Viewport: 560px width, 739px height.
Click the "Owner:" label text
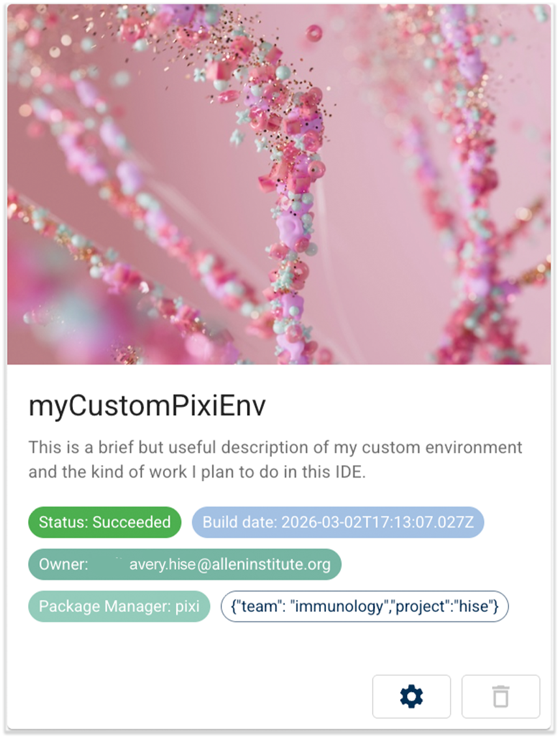[x=63, y=564]
